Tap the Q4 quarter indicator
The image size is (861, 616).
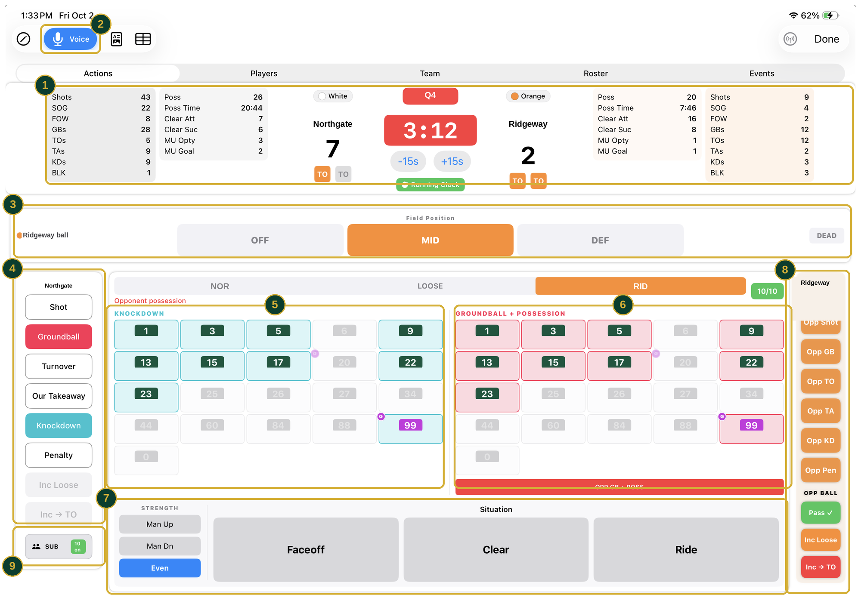tap(430, 95)
